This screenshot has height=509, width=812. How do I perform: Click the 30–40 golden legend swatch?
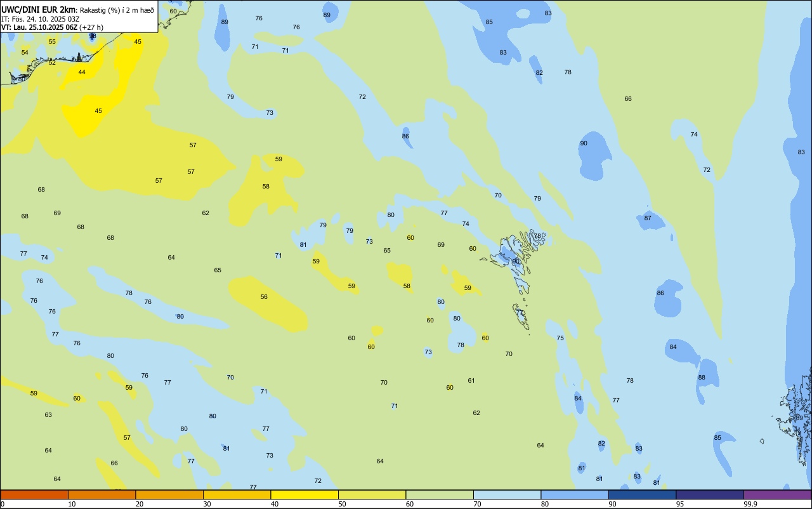237,494
